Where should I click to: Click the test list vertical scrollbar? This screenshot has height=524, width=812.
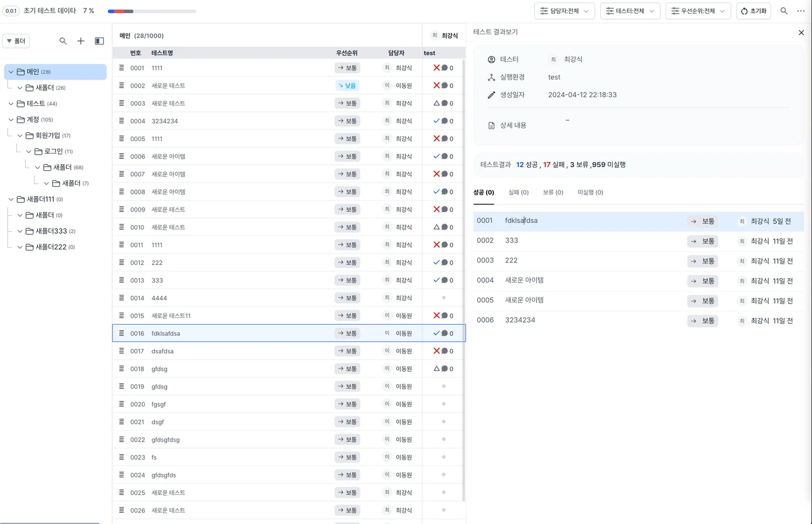(463, 280)
